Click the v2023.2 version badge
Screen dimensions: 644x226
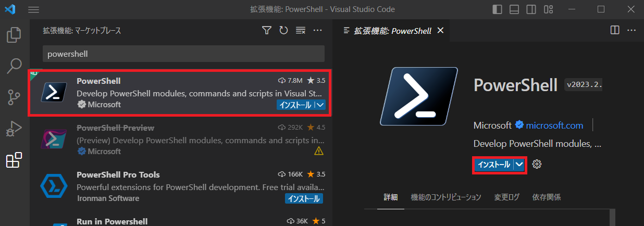(x=584, y=84)
